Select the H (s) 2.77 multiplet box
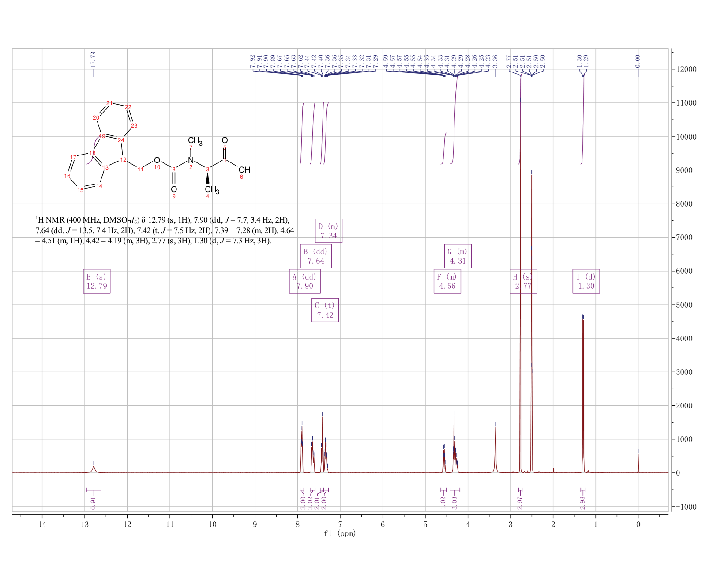 [x=523, y=281]
